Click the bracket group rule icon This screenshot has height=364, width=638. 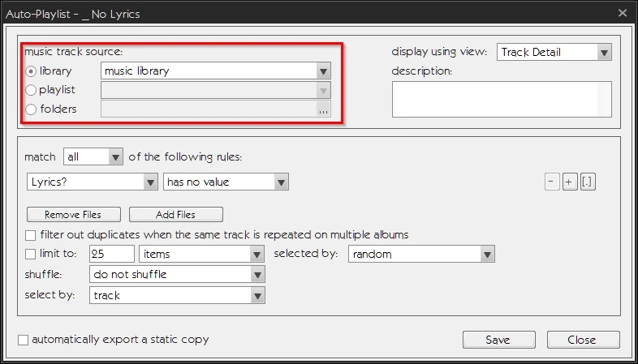coord(588,182)
